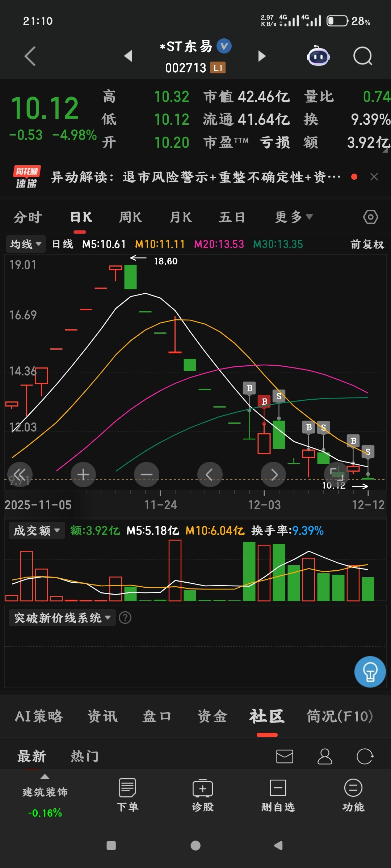Read 异动解读 退市风险警示 headline
Screen dimensions: 391x868
195,177
